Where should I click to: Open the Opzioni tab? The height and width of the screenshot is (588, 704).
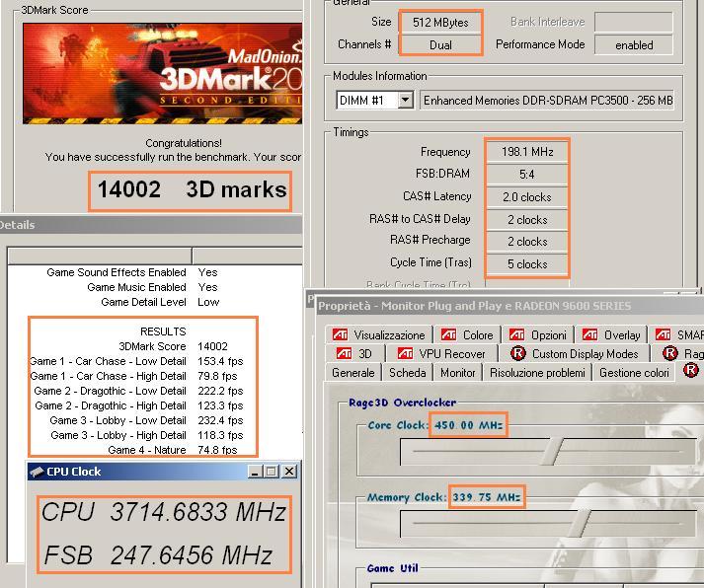537,335
